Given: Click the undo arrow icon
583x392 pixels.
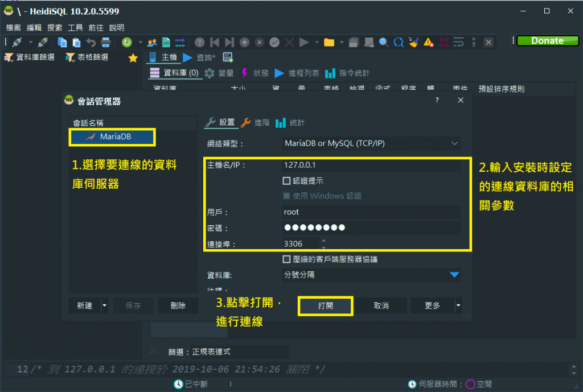Looking at the screenshot, I should click(91, 42).
